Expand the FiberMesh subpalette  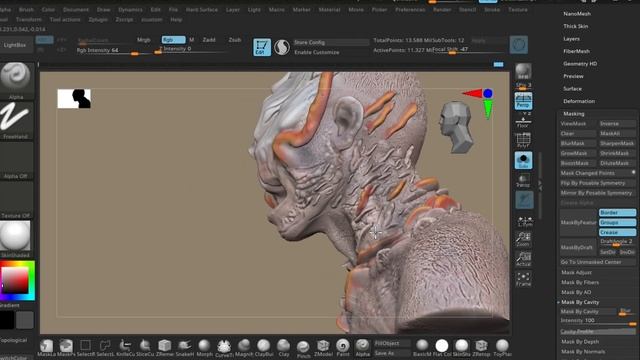(576, 51)
